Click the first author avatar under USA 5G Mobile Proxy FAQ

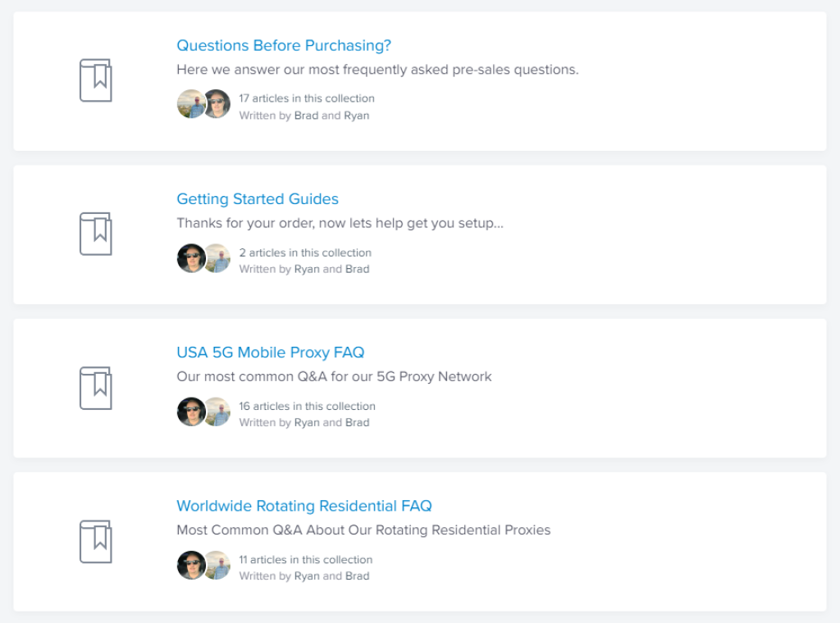click(189, 412)
